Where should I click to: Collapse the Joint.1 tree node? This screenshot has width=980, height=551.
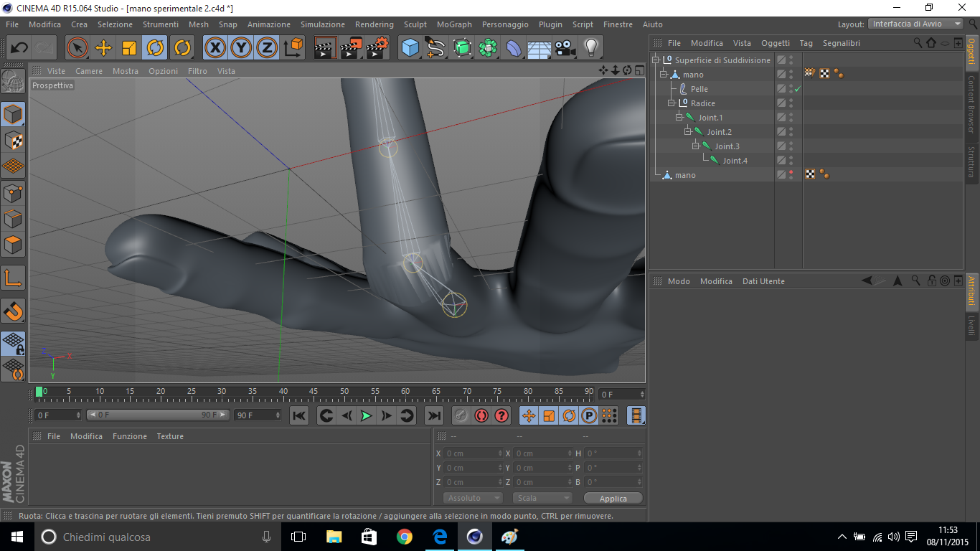679,118
